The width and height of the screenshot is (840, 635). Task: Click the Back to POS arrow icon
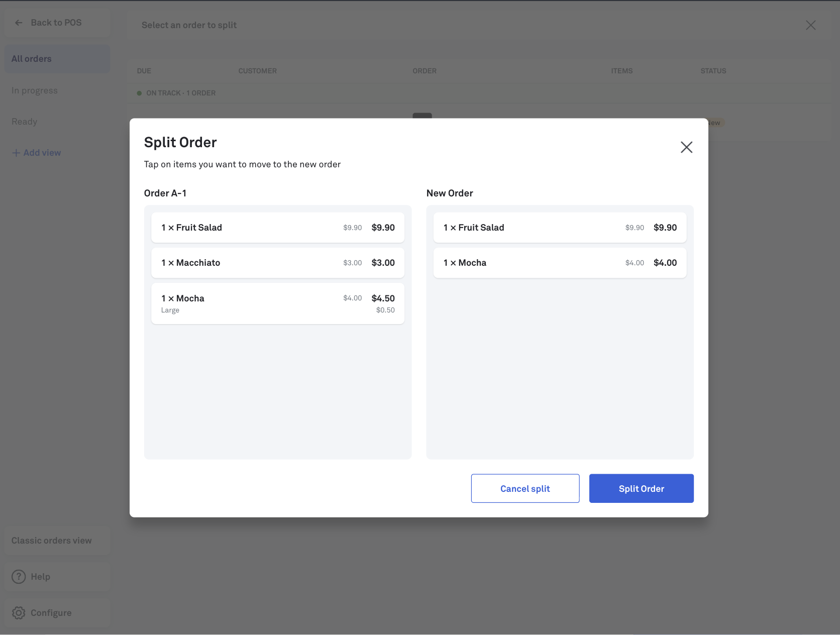coord(19,23)
